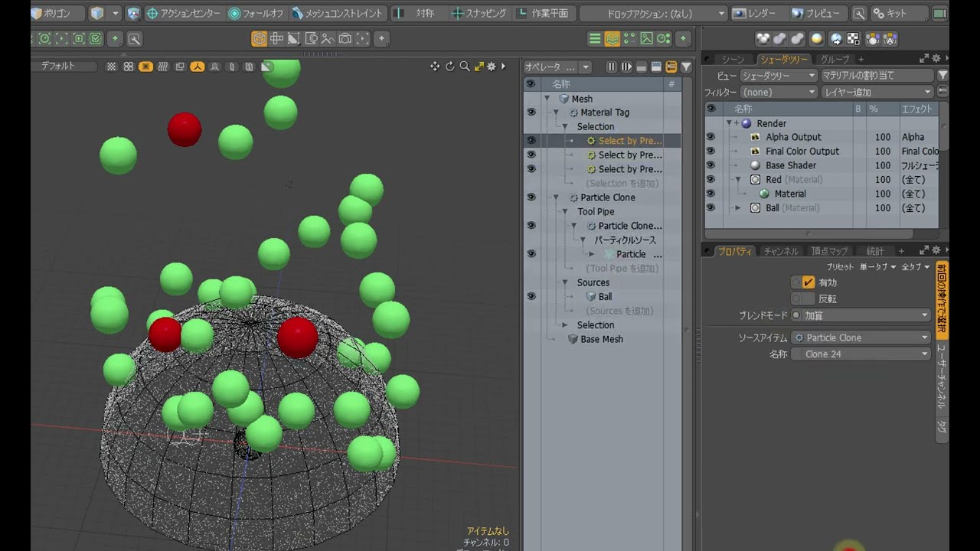Screen dimensions: 980x551
Task: Click the green list lines icon
Action: coord(595,38)
